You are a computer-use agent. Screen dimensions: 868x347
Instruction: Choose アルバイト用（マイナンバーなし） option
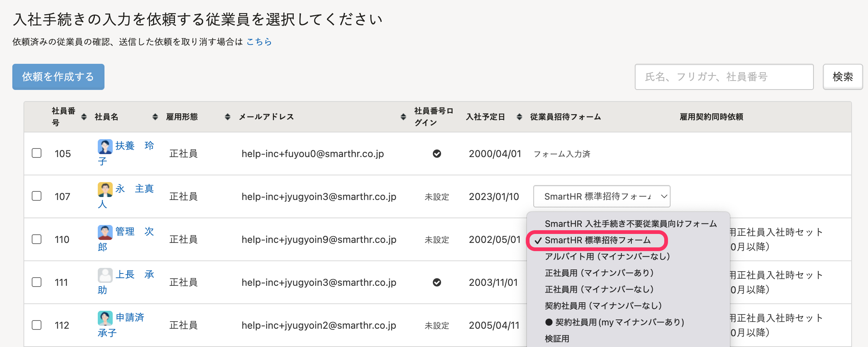click(x=607, y=256)
